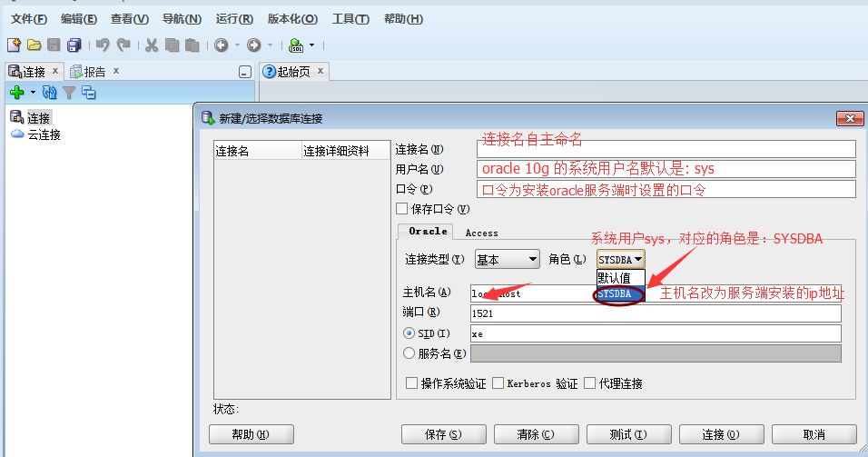
Task: Click the Open folder toolbar icon
Action: [34, 45]
